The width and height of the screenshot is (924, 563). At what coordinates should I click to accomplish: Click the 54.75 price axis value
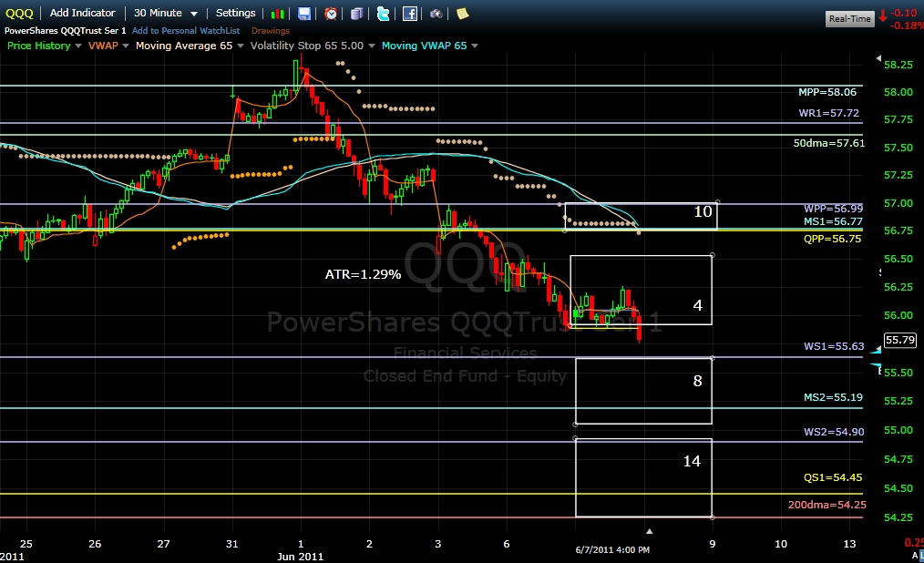point(898,459)
